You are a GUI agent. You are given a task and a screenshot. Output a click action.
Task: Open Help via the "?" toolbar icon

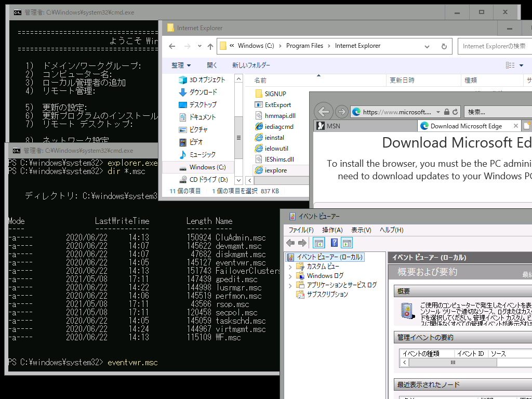click(x=334, y=243)
